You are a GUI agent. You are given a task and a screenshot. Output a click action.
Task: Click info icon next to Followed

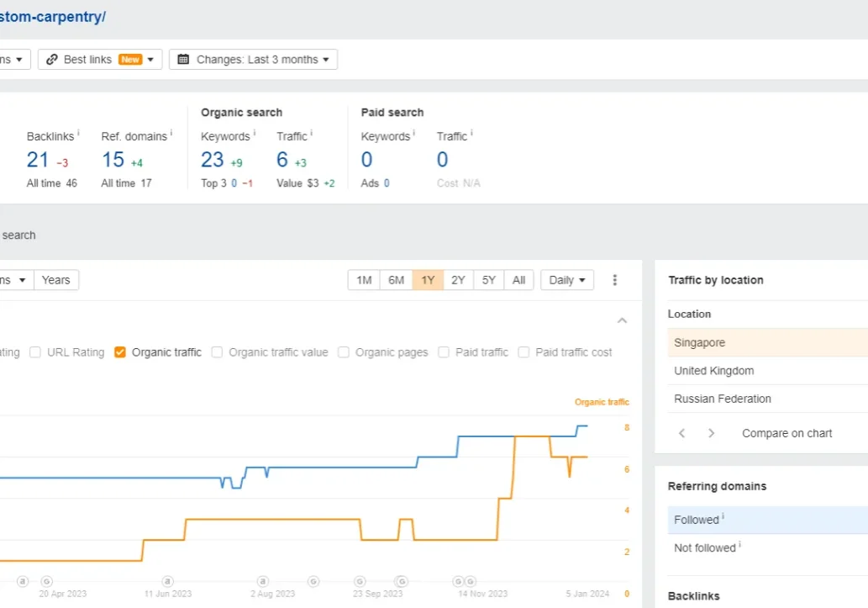click(723, 517)
